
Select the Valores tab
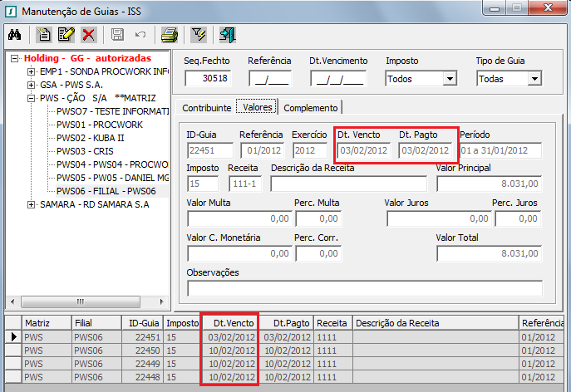pyautogui.click(x=258, y=107)
